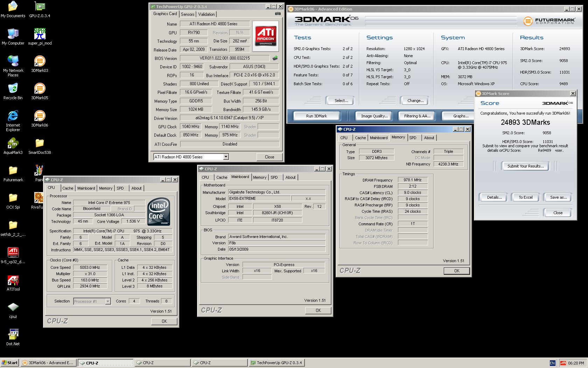Click the GPU-Z BIOS save chip icon
This screenshot has width=588, height=368.
(275, 58)
